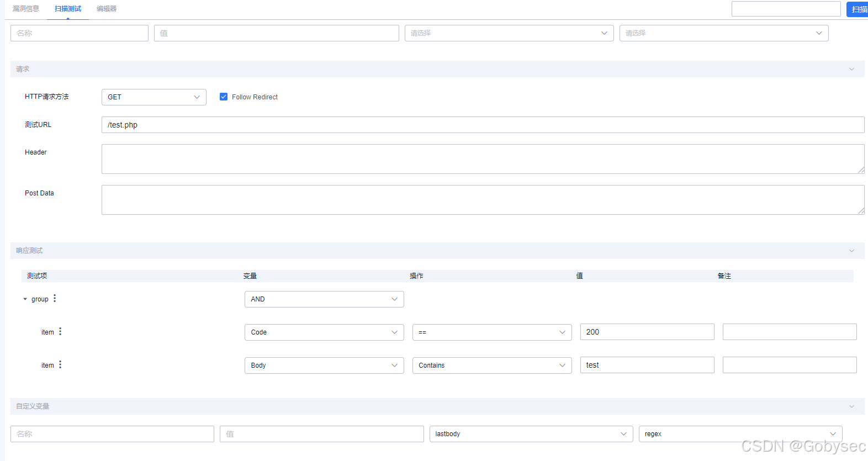Collapse the 响应测试 section chevron
The width and height of the screenshot is (868, 461).
[x=851, y=251]
